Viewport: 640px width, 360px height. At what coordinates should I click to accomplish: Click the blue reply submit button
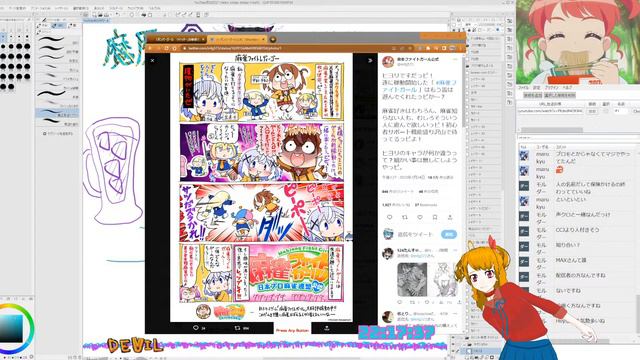[x=449, y=234]
